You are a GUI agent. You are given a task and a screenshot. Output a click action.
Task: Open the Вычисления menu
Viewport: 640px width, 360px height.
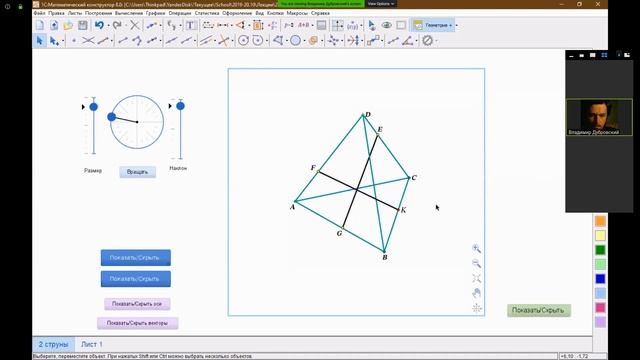[x=129, y=13]
